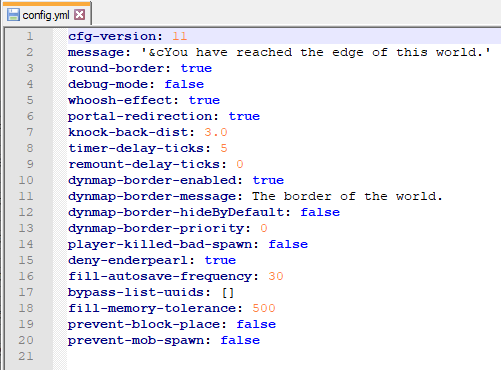Click 'The border of the world.' text

click(347, 196)
